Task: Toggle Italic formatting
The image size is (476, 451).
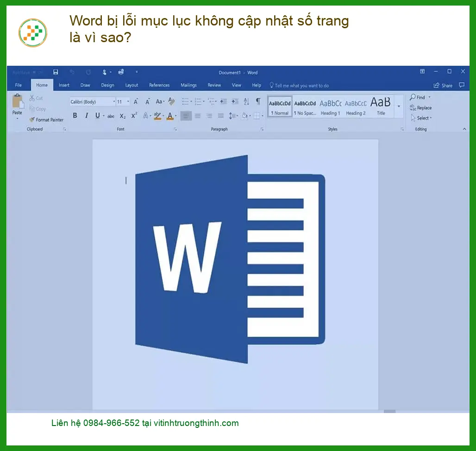Action: 87,116
